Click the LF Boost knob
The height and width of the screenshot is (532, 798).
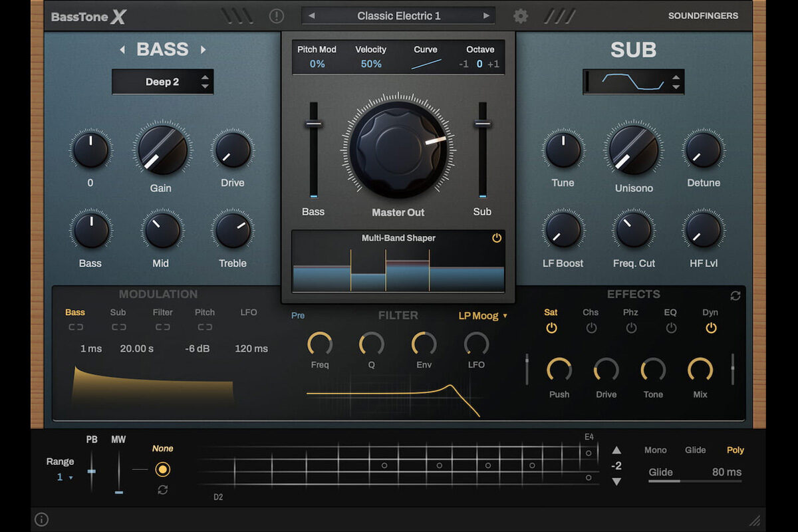pyautogui.click(x=563, y=231)
